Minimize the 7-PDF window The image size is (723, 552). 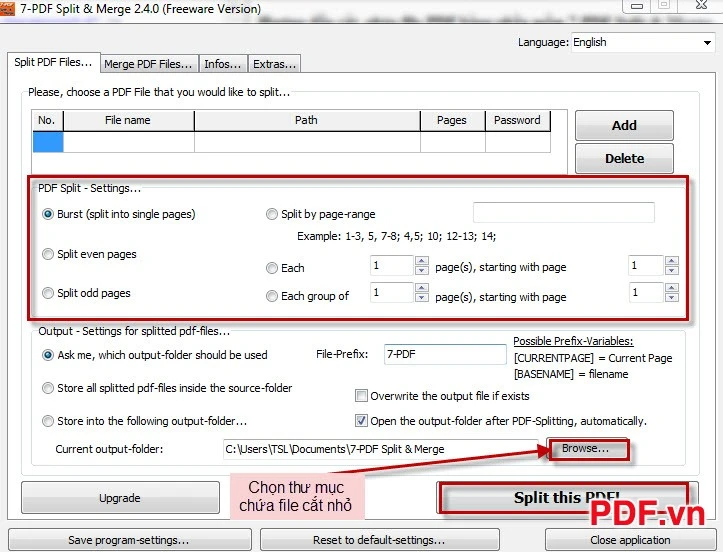click(637, 6)
